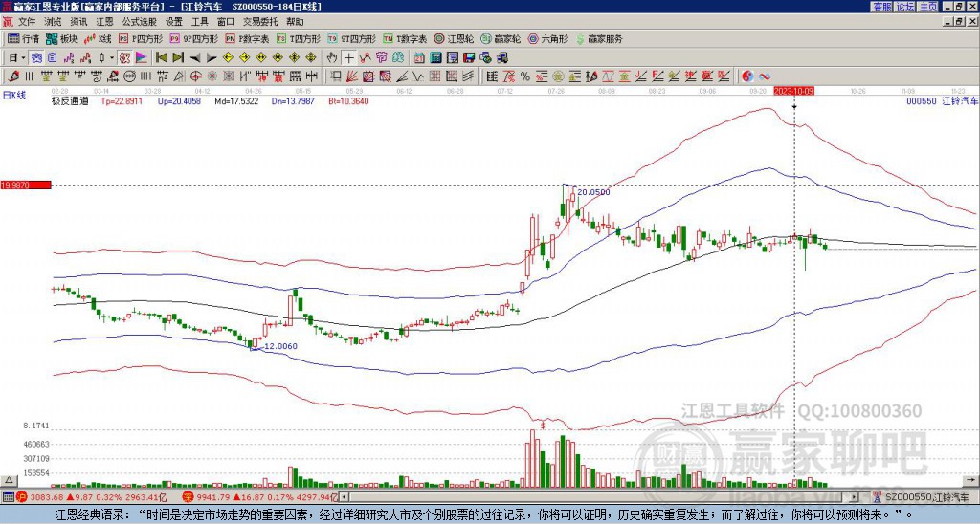The image size is (980, 524).
Task: Click the 2023-10-09 date marker
Action: (x=793, y=91)
